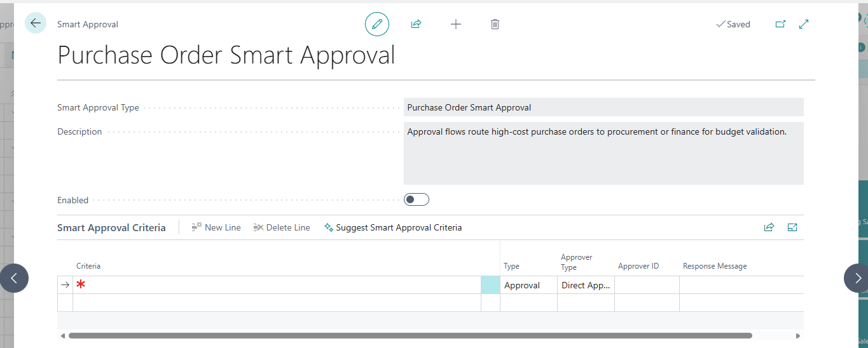Click the expand full-screen arrows icon

click(x=804, y=24)
